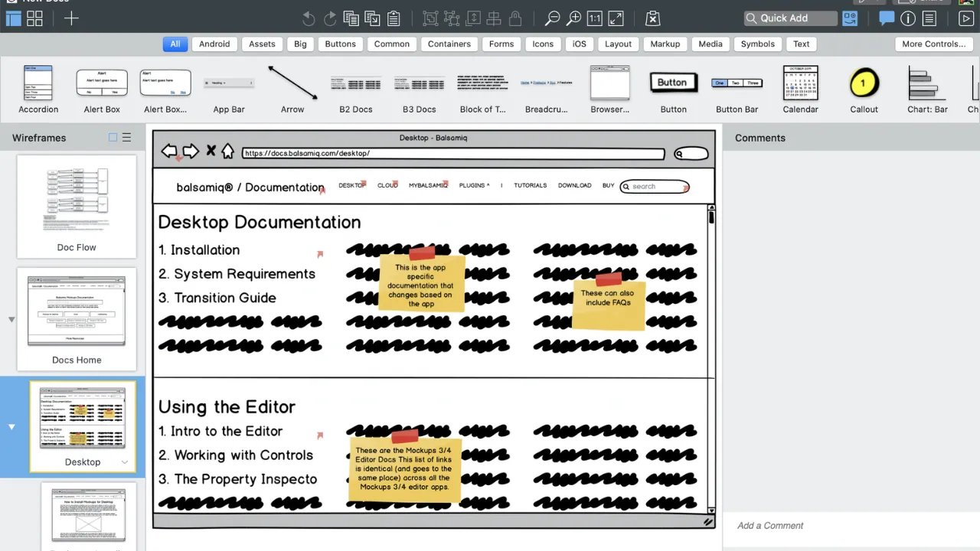
Task: Undo the last action
Action: (x=309, y=18)
